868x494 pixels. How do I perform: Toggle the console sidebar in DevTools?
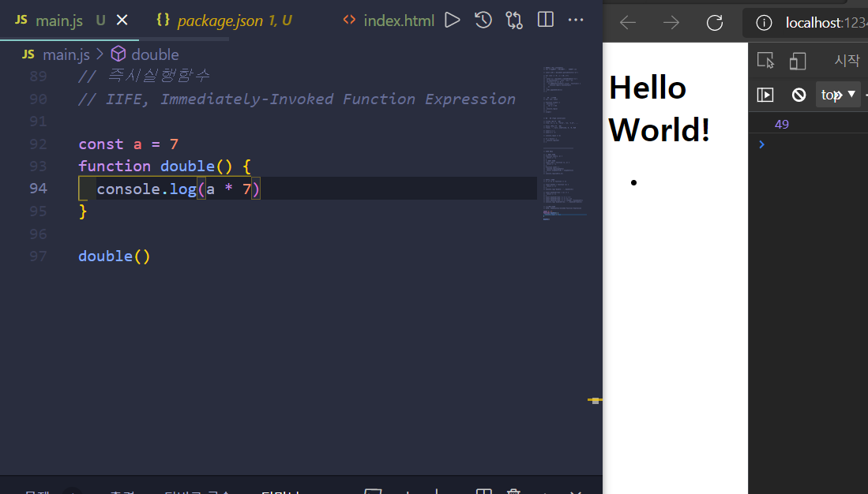pyautogui.click(x=765, y=95)
